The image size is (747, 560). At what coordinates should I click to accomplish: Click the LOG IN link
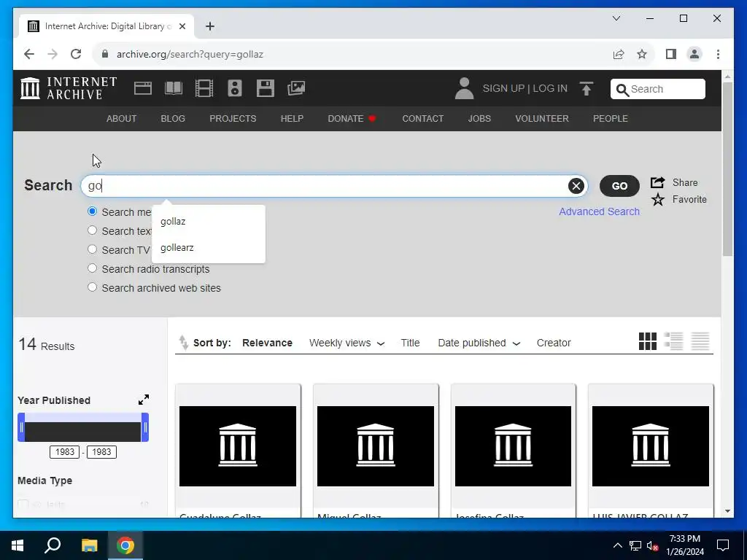click(550, 88)
